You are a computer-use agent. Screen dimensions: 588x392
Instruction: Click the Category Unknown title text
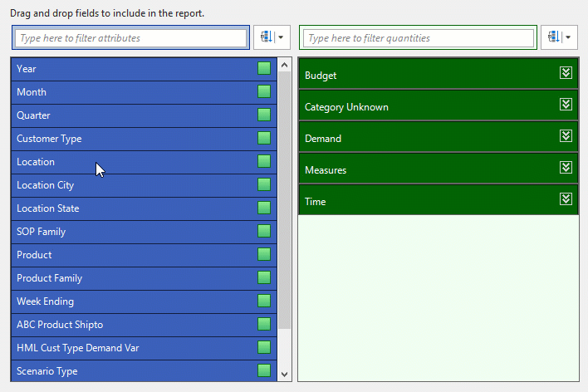click(x=346, y=107)
